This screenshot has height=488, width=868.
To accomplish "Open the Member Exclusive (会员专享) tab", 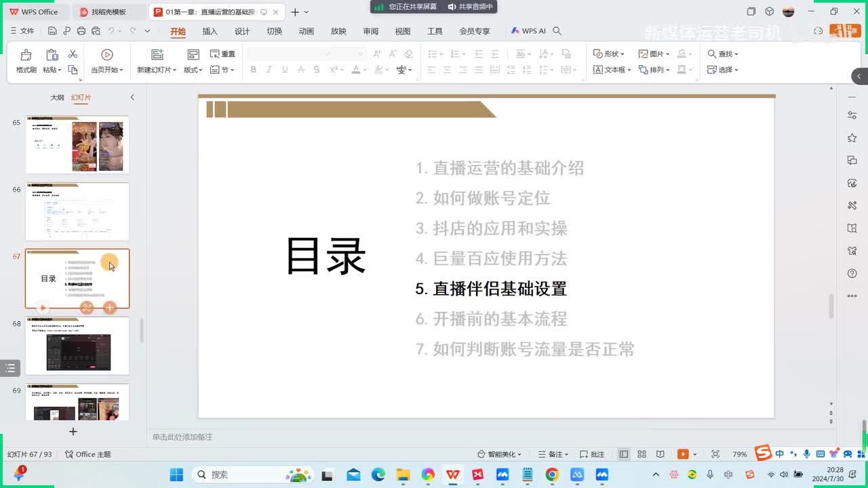I will (475, 31).
